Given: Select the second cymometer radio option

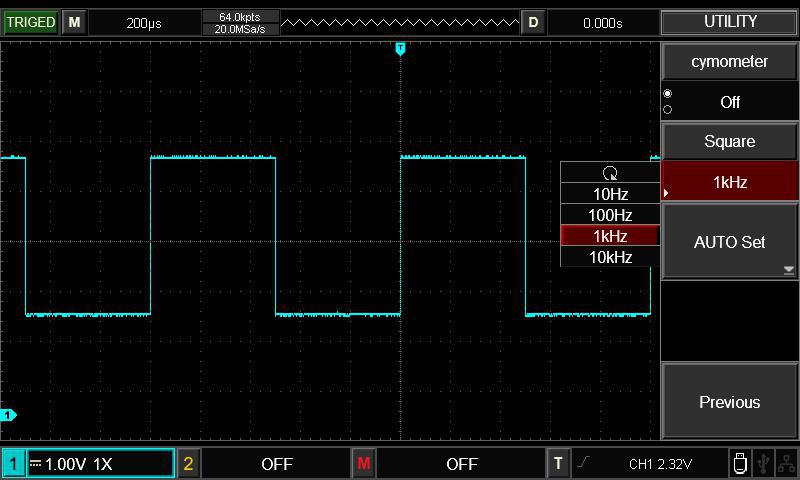Looking at the screenshot, I should pos(668,110).
